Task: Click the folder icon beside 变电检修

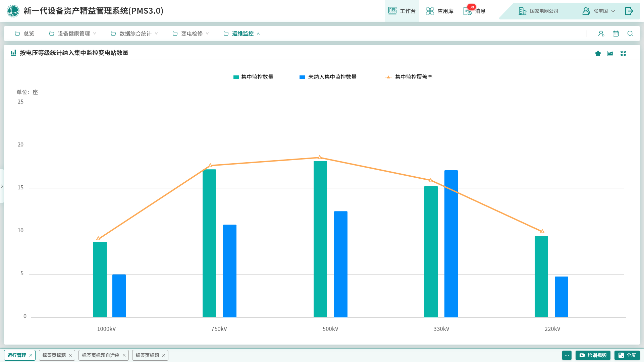Action: [175, 34]
